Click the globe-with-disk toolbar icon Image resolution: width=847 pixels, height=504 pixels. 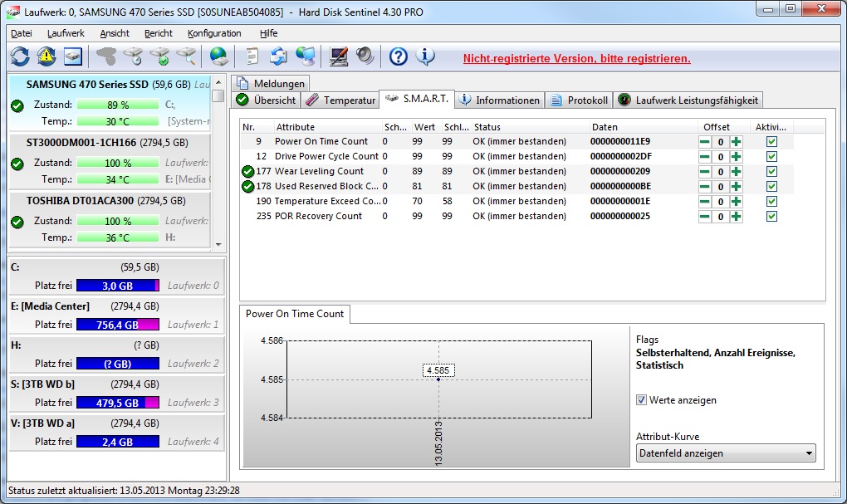[x=218, y=56]
